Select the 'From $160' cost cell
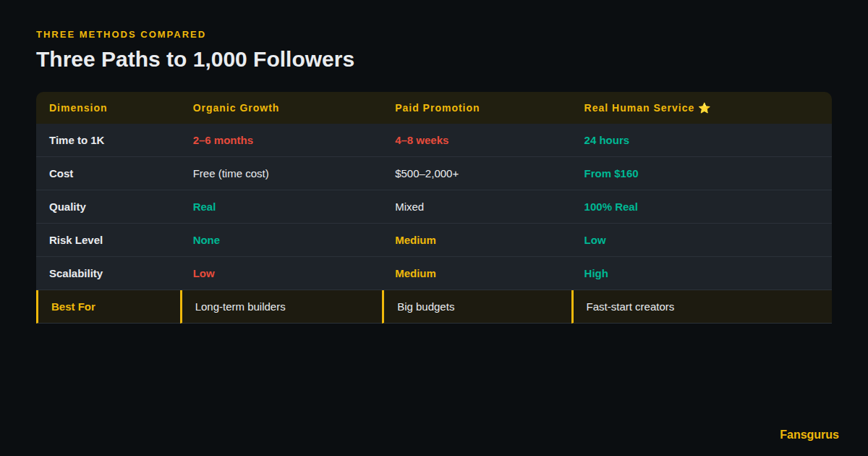This screenshot has height=456, width=868. [610, 174]
